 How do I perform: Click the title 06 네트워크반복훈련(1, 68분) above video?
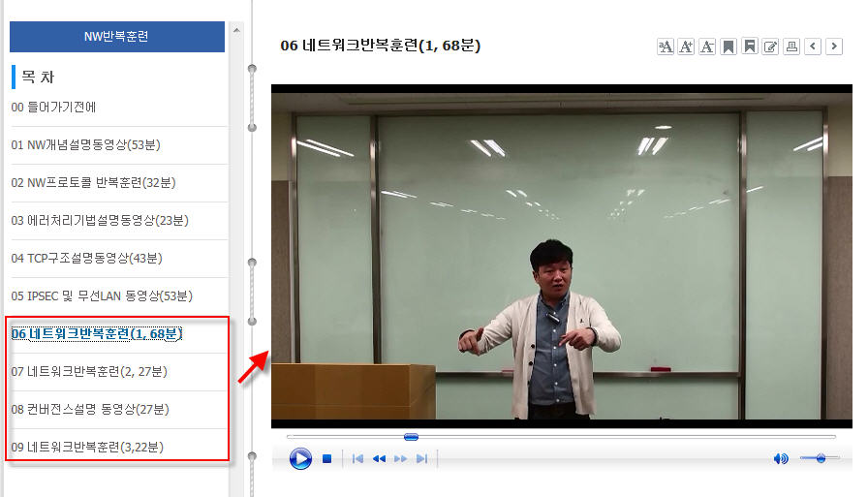(381, 46)
